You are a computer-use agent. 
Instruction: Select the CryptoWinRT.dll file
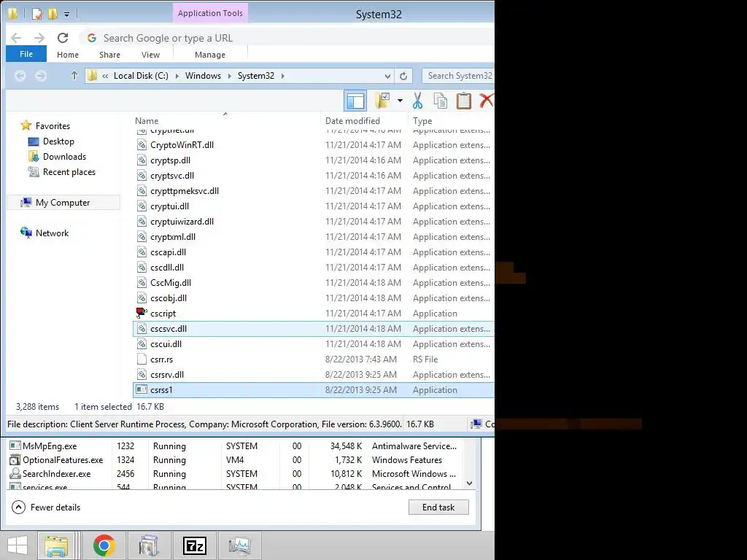coord(314,145)
